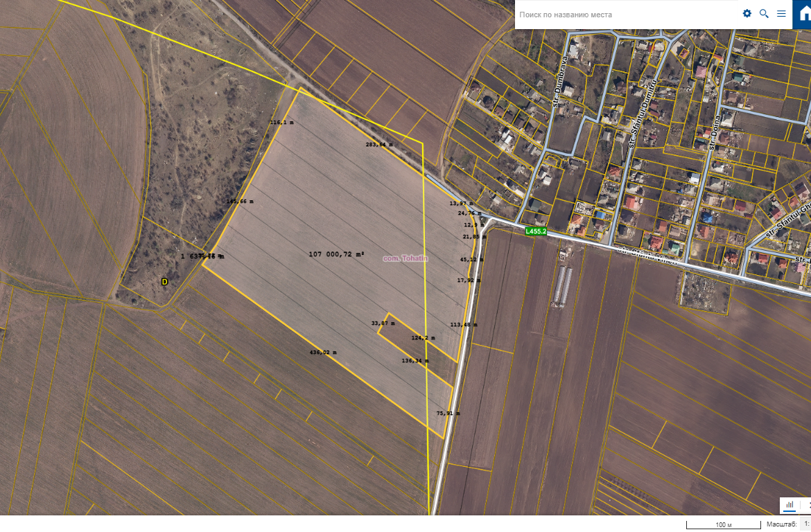The height and width of the screenshot is (532, 811).
Task: Click the str. Doina street label
Action: (716, 133)
